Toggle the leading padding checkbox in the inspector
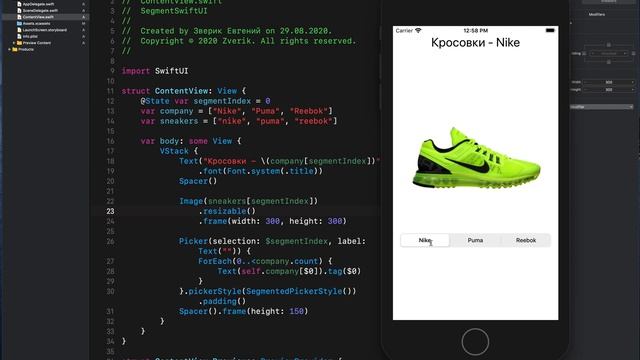Screen dimensions: 640x360 [x=584, y=53]
